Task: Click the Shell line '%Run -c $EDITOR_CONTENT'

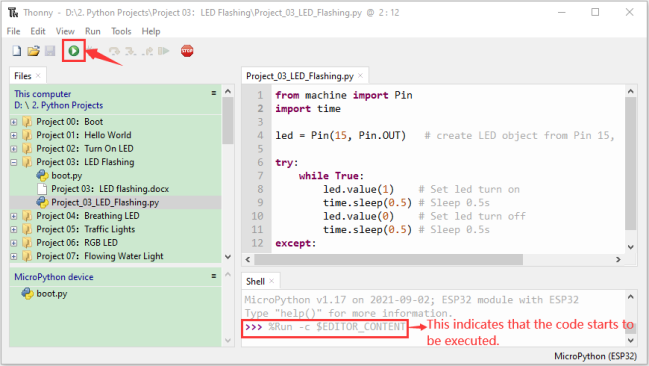Action: pyautogui.click(x=337, y=327)
